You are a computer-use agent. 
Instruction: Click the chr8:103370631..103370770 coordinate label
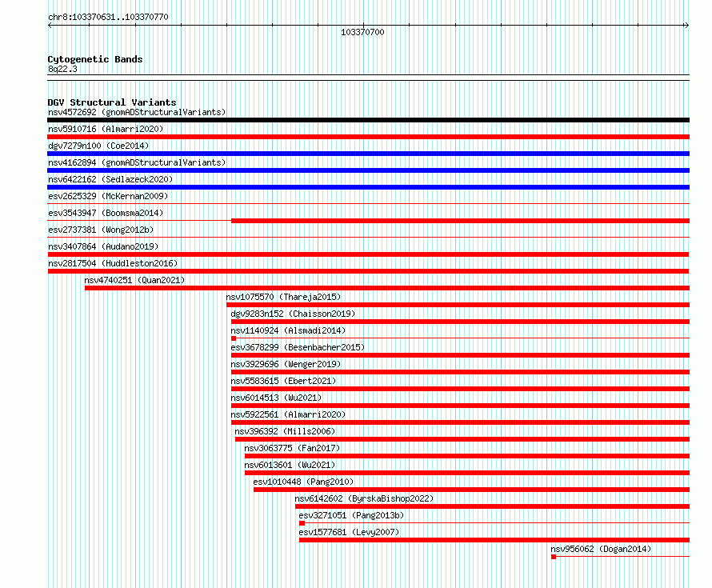(108, 17)
